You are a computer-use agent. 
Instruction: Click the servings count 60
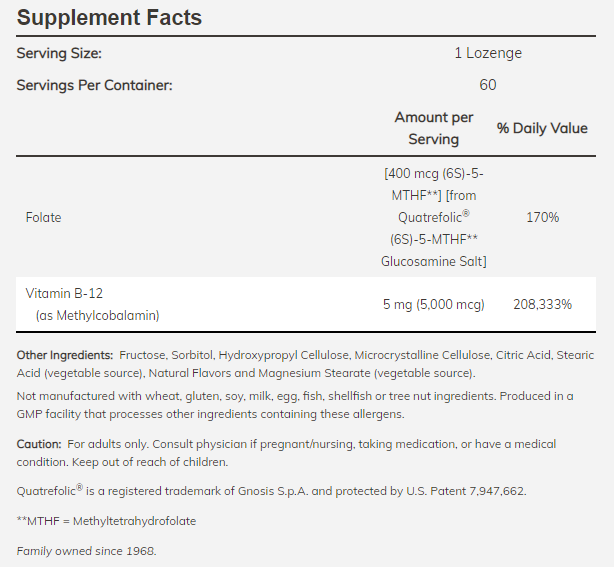point(488,85)
